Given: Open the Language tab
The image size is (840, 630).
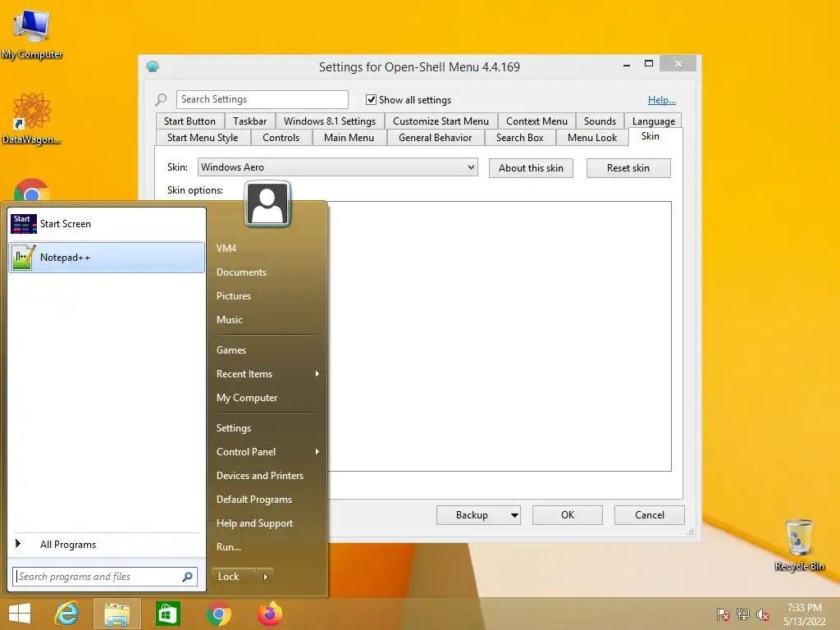Looking at the screenshot, I should click(x=654, y=121).
